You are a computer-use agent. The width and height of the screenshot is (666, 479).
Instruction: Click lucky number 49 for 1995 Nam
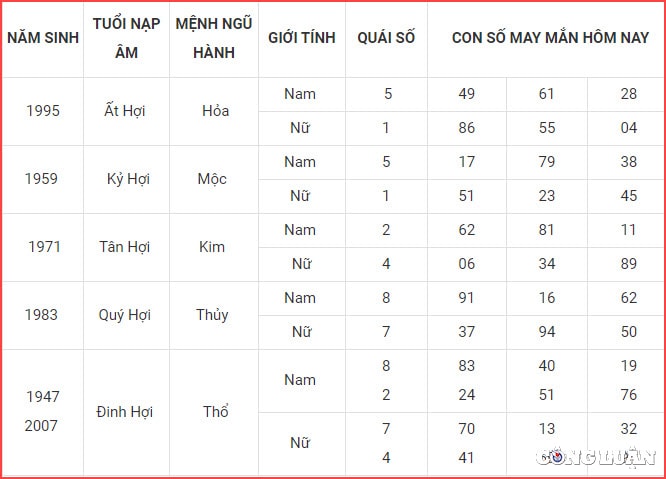point(466,94)
